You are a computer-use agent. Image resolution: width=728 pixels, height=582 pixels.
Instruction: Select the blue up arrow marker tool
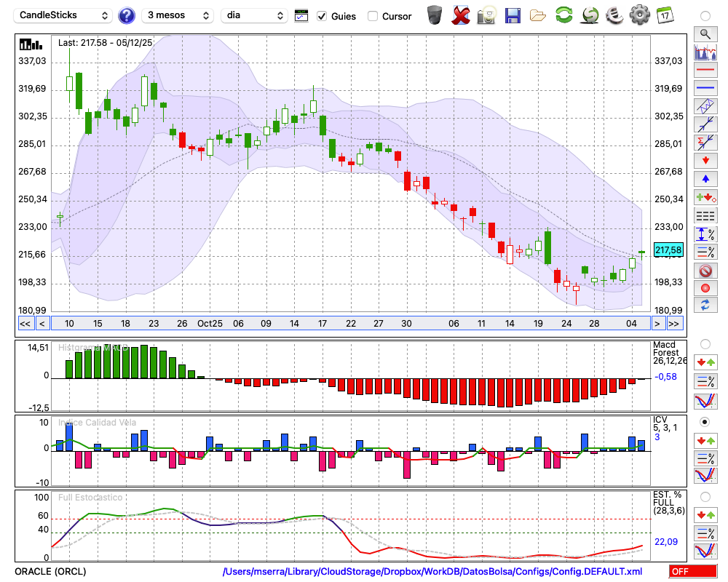click(705, 178)
